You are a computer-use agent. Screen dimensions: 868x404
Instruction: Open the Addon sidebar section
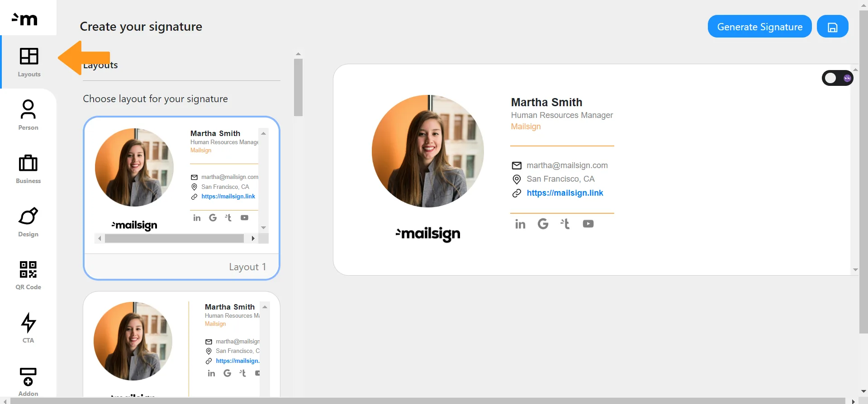[x=28, y=381]
